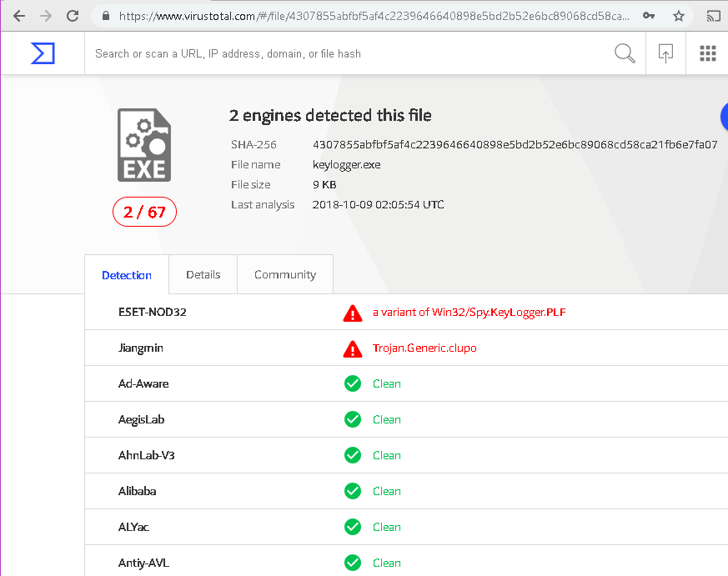This screenshot has width=728, height=576.
Task: Click the saved password key icon
Action: click(x=649, y=16)
